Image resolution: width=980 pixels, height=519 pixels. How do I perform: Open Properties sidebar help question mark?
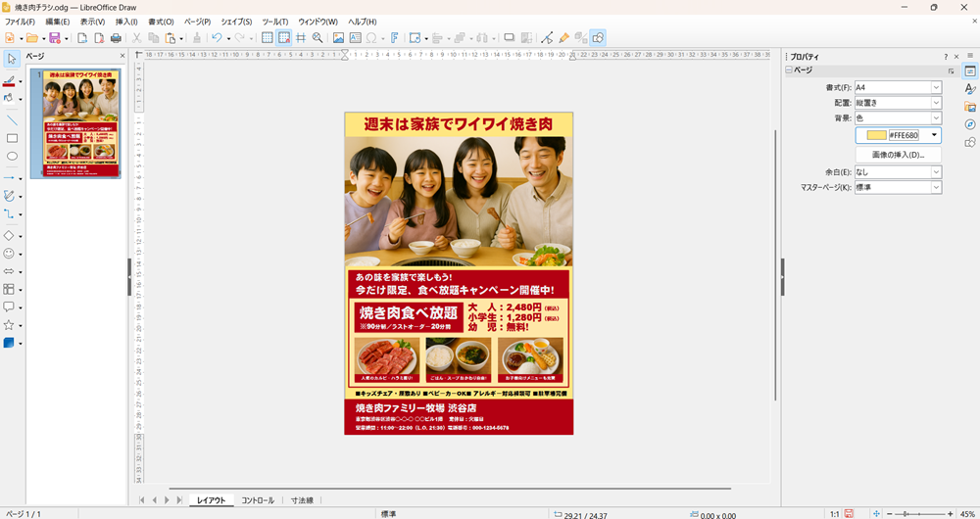click(x=945, y=56)
